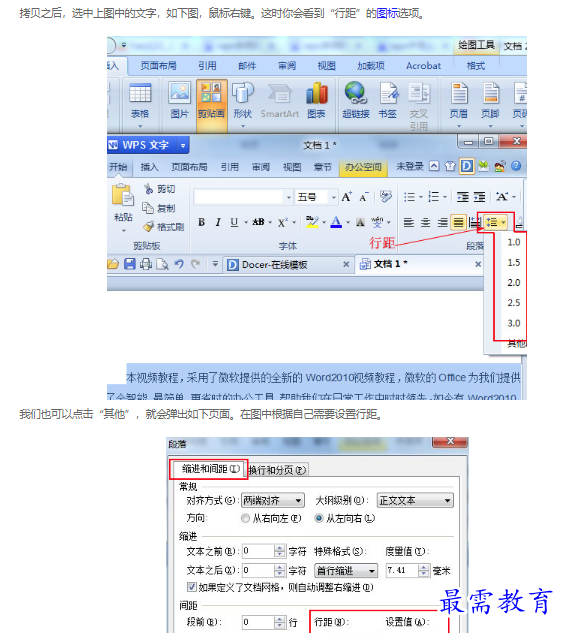Open the special format 首行缩进 combo box
Screen dimensions: 561x633
346,571
